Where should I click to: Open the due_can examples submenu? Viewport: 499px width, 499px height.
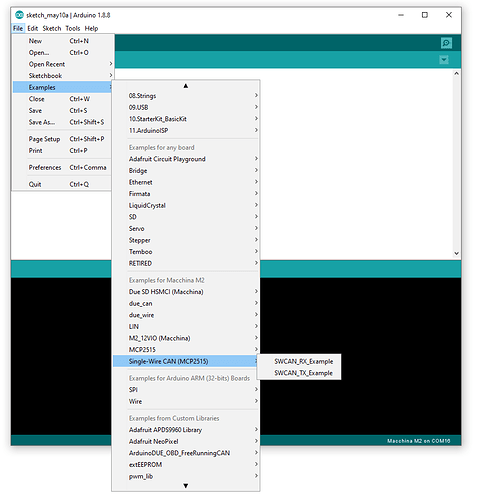coord(186,303)
